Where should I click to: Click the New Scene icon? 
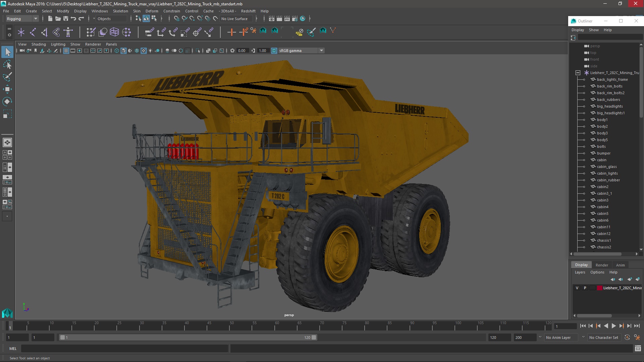(x=50, y=19)
